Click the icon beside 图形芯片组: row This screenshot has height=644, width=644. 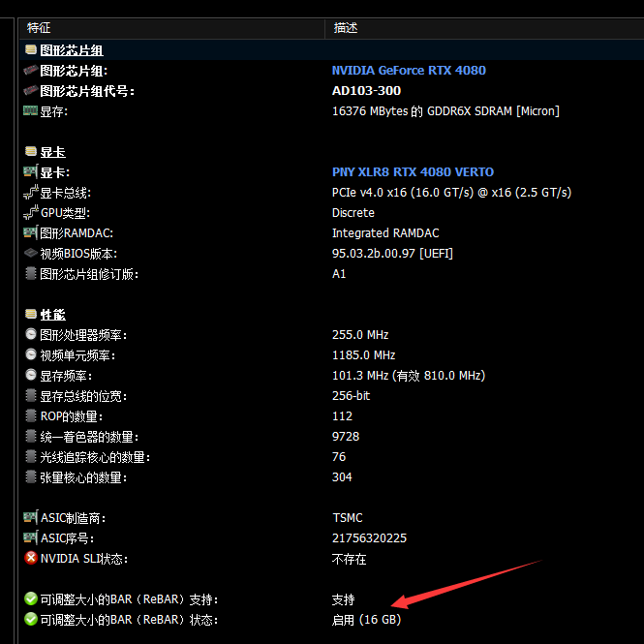(x=31, y=71)
